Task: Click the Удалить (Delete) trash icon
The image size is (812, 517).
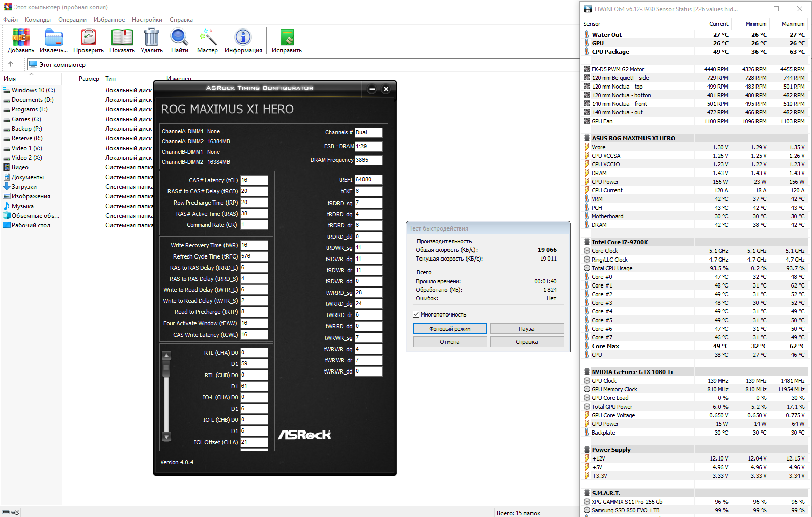Action: pos(152,38)
